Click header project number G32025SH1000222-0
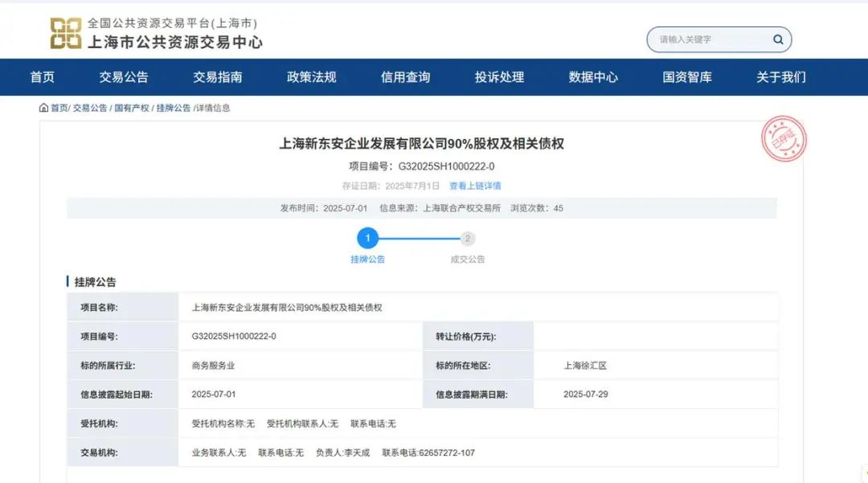Viewport: 868px width, 483px height. coord(446,166)
